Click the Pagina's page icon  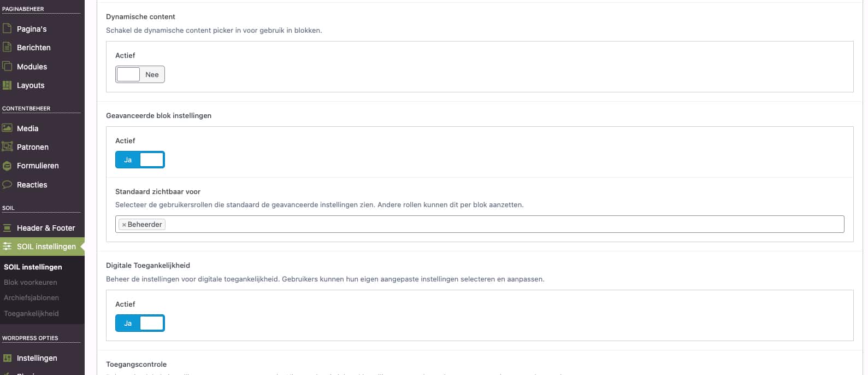pyautogui.click(x=7, y=28)
